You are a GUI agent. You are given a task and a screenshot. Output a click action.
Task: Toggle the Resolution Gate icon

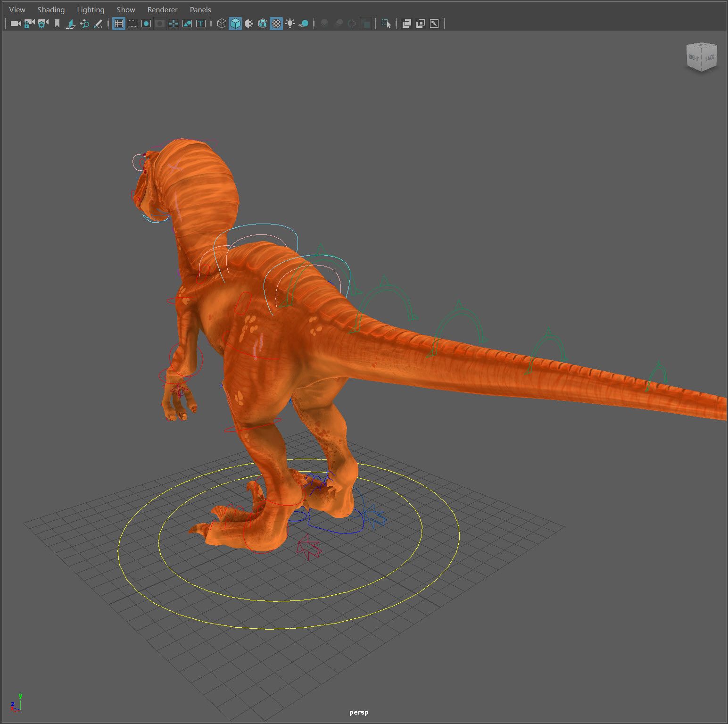point(146,24)
